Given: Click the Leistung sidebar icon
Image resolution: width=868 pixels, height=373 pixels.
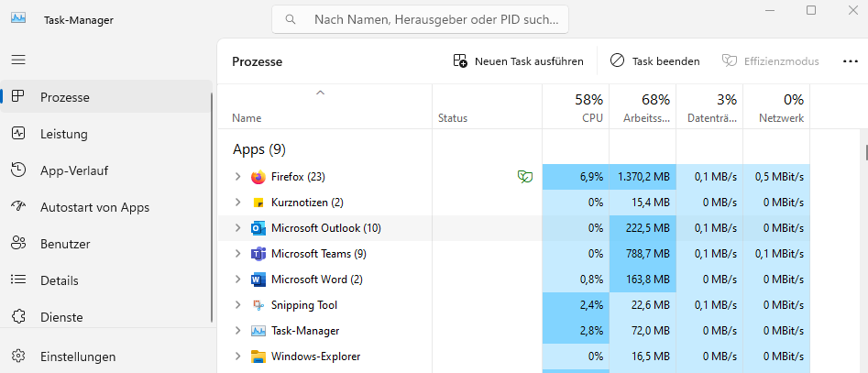Looking at the screenshot, I should click(18, 134).
